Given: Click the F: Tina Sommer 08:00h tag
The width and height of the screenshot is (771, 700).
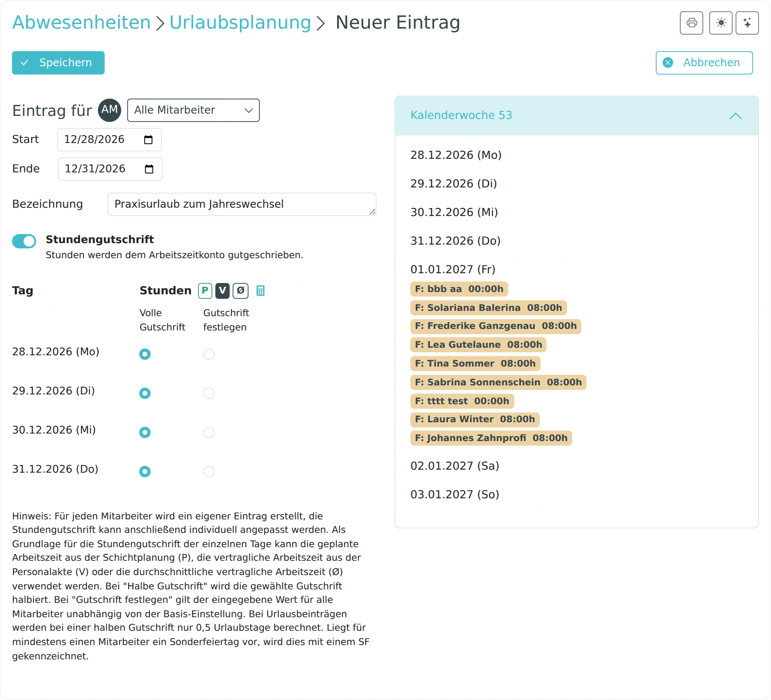Looking at the screenshot, I should [475, 364].
